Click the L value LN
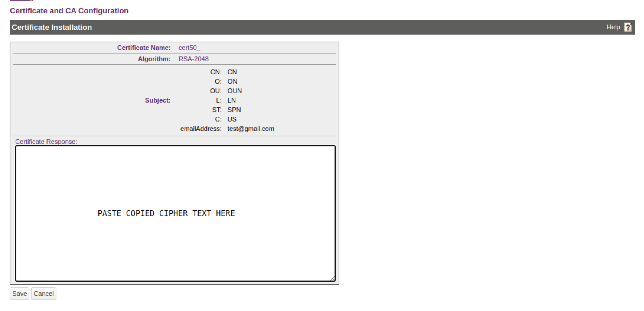This screenshot has width=644, height=311. click(231, 100)
